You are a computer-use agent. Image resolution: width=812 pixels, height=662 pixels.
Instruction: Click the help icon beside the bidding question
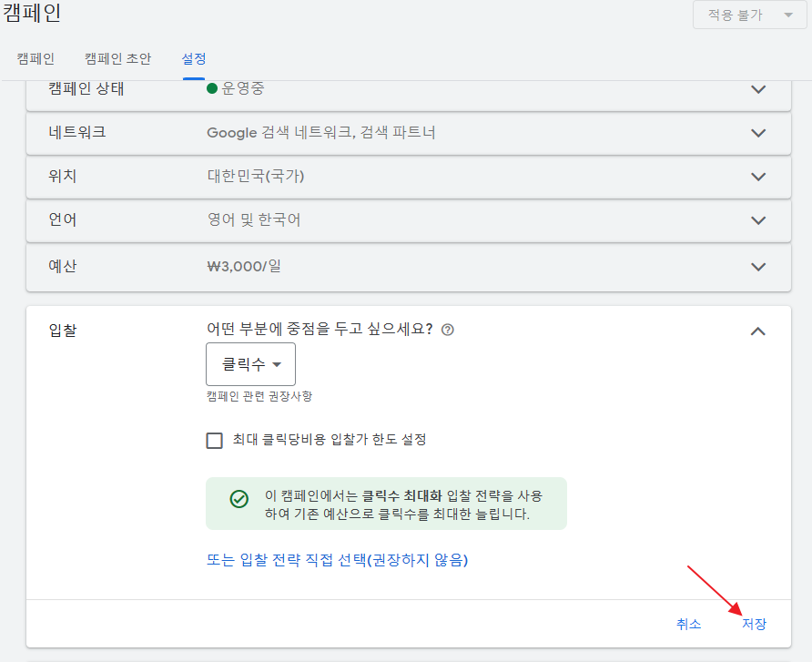tap(447, 331)
